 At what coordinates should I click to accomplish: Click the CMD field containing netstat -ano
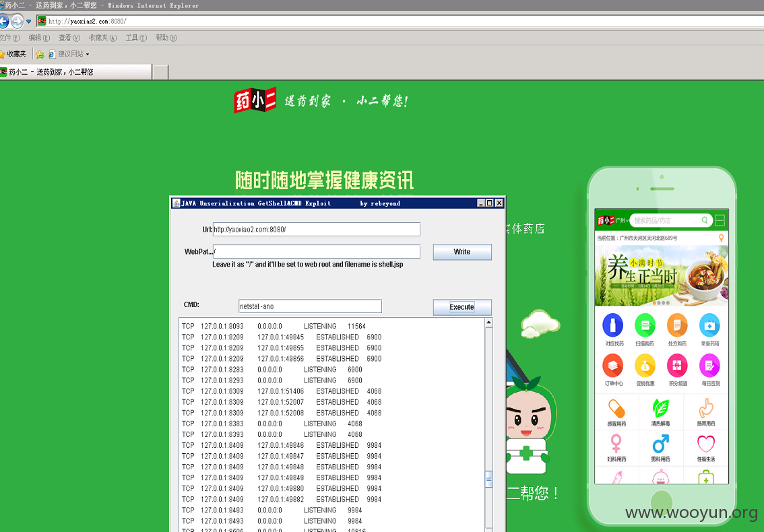click(310, 306)
